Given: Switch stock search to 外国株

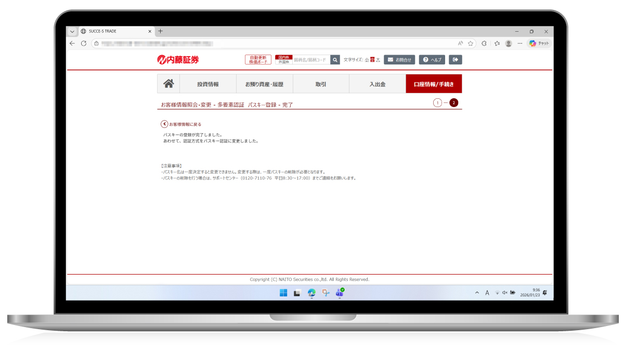Looking at the screenshot, I should click(x=284, y=62).
